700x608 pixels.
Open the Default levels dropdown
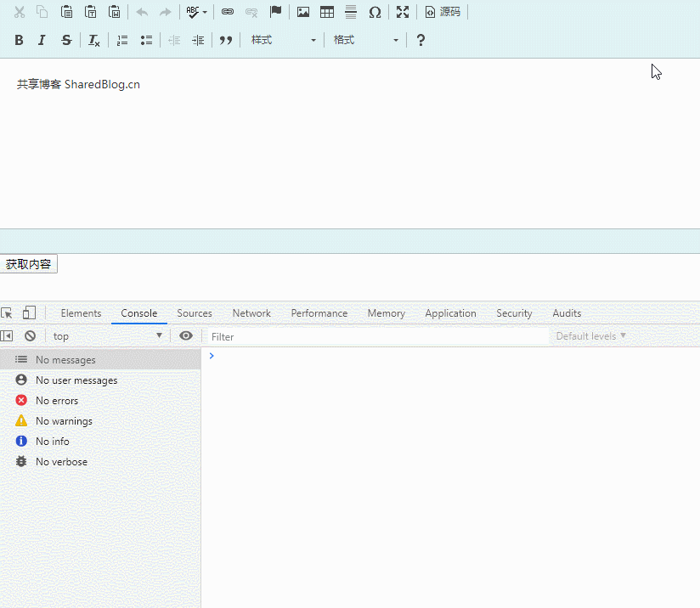click(591, 336)
